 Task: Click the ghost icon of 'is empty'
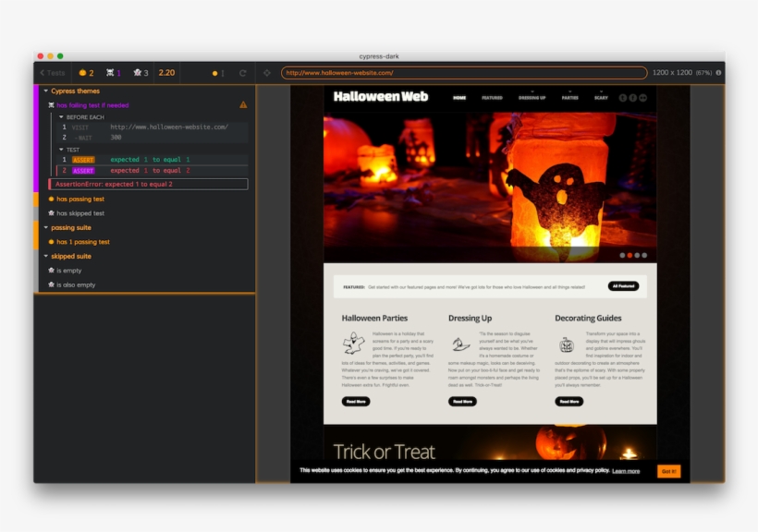pyautogui.click(x=51, y=271)
